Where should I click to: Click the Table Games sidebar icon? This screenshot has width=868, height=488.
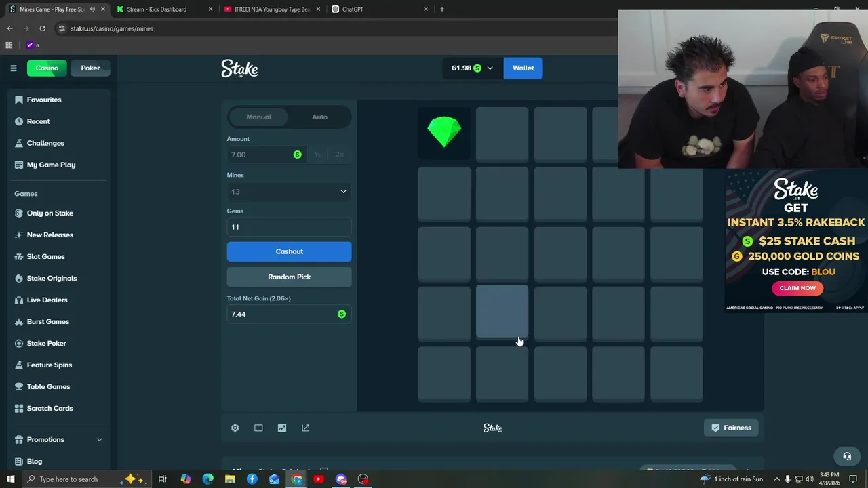[x=19, y=386]
